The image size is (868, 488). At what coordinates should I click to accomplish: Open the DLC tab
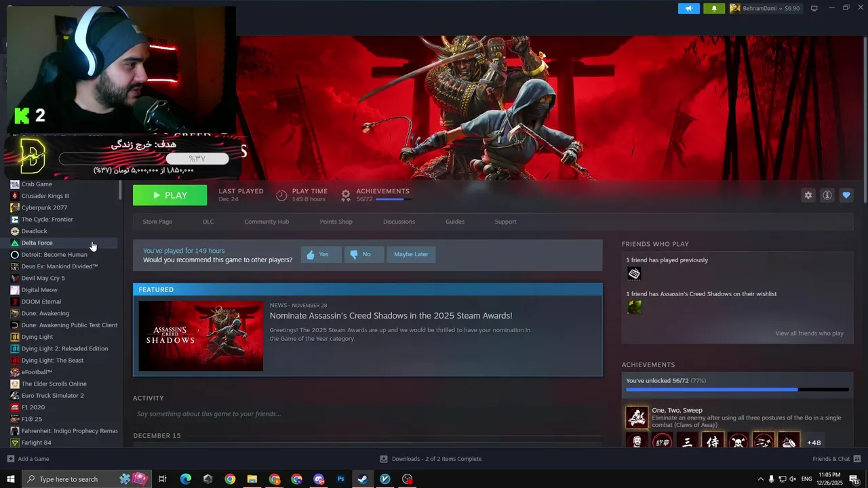[208, 222]
